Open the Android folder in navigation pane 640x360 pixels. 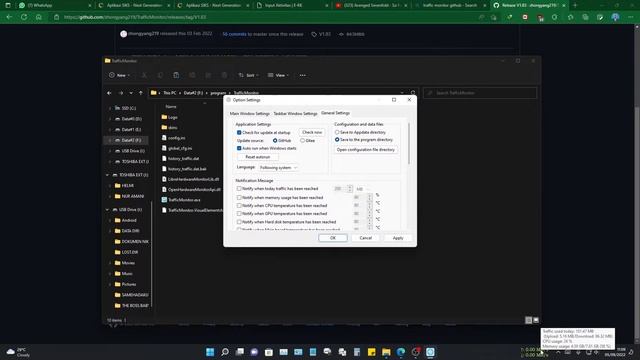coord(129,220)
